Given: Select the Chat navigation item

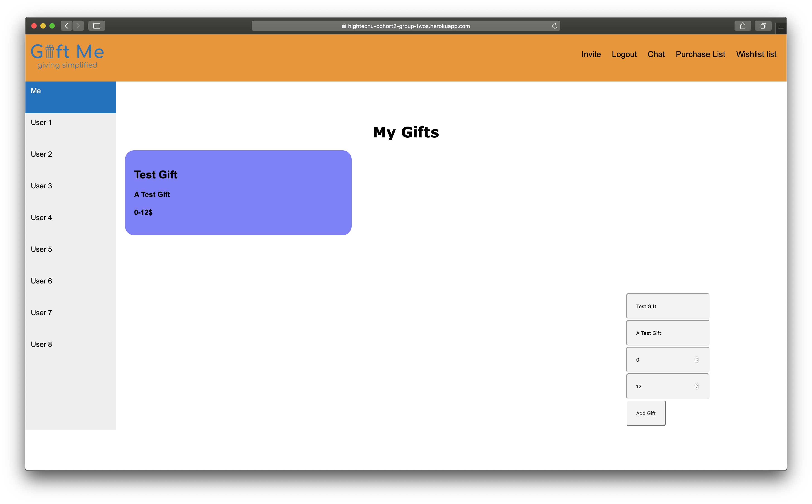Looking at the screenshot, I should click(x=656, y=54).
